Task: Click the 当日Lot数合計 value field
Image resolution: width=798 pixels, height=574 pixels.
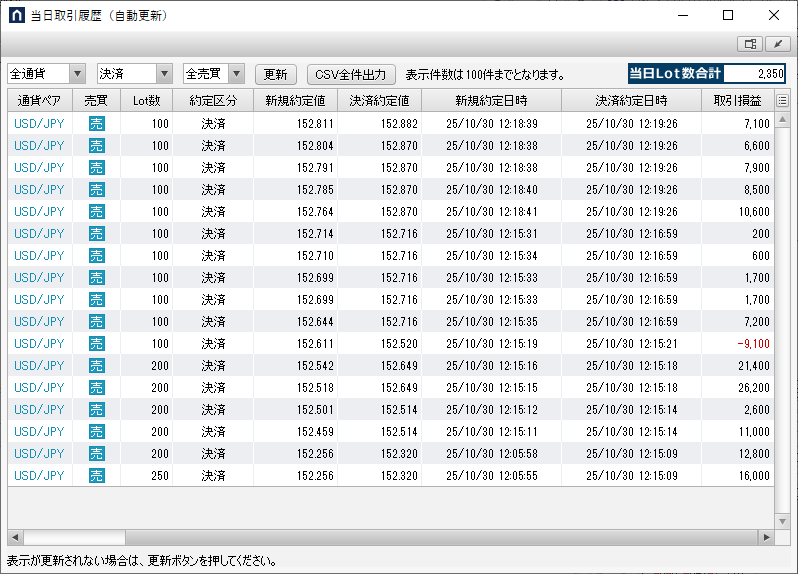Action: 755,74
